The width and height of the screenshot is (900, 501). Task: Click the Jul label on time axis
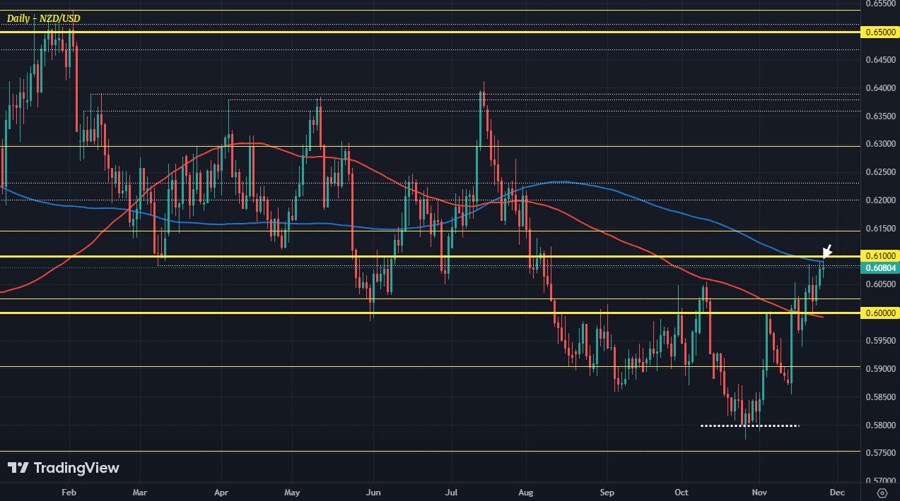[x=451, y=492]
